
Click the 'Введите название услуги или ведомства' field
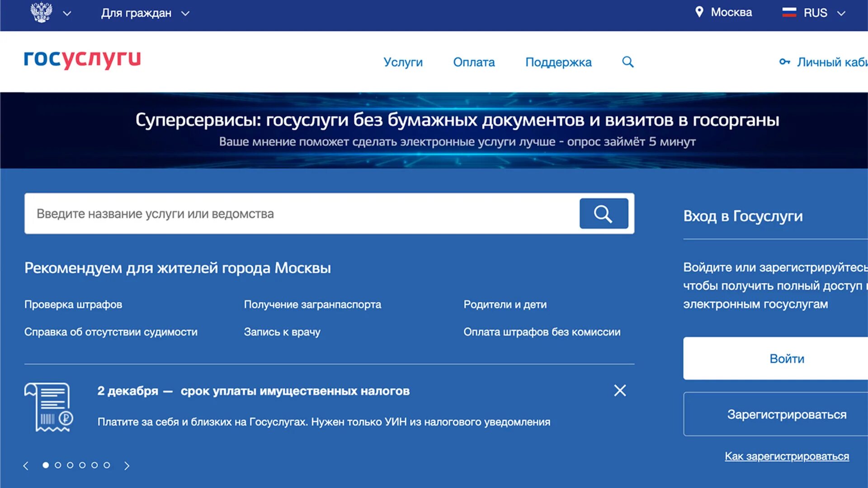coord(302,214)
